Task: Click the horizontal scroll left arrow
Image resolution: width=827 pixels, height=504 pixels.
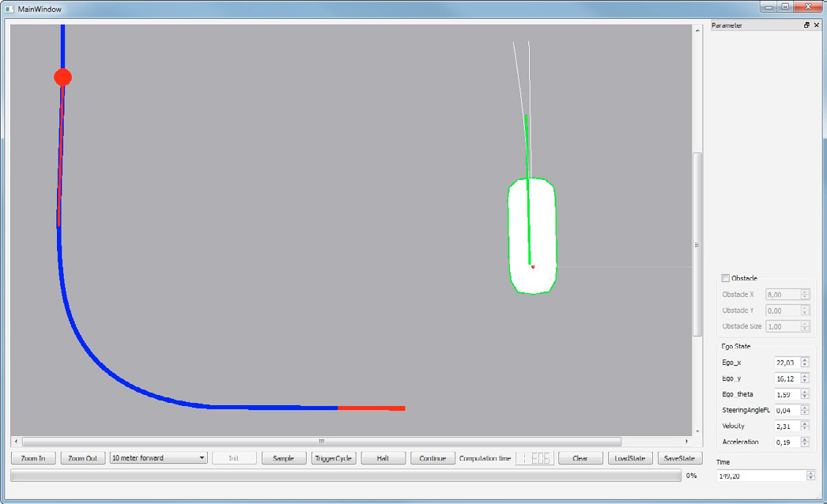Action: coord(17,441)
